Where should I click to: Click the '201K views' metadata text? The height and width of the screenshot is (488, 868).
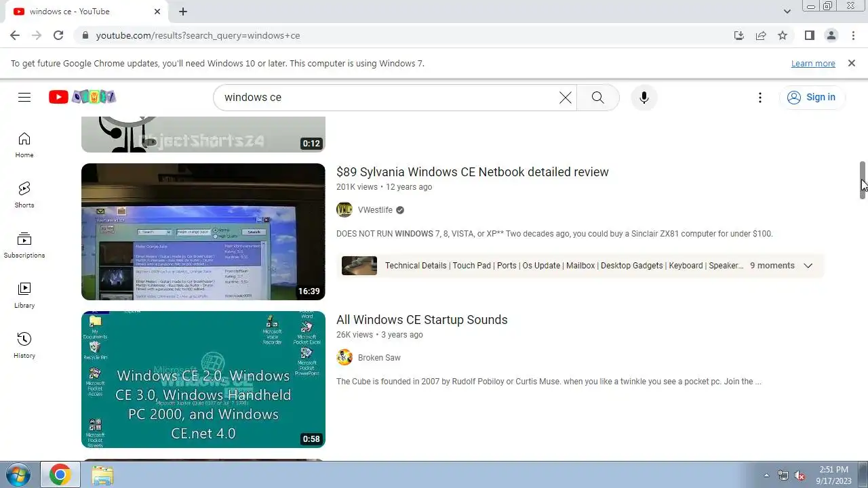[357, 187]
